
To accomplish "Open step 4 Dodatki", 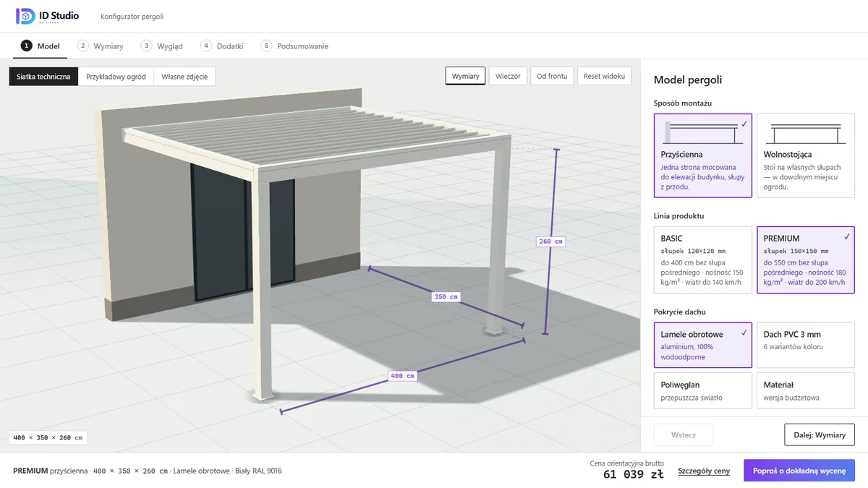I will (x=222, y=46).
